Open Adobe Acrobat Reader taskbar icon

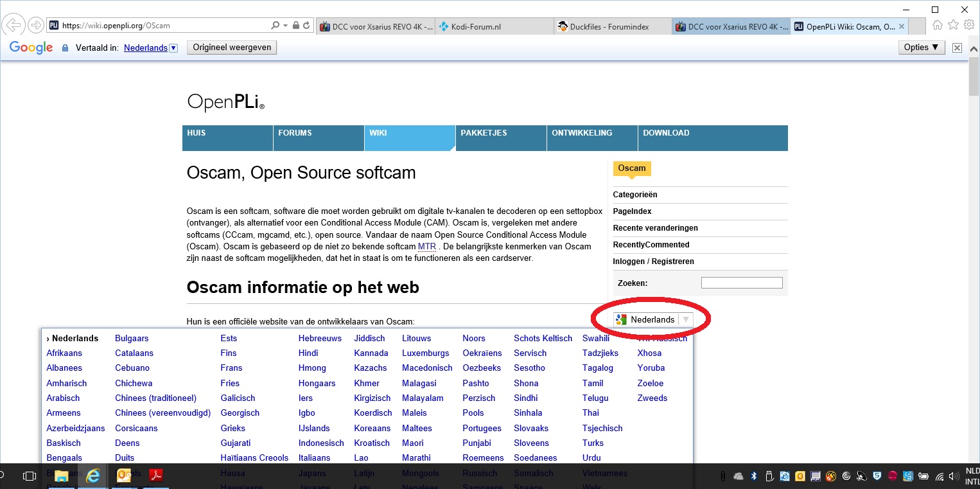[x=155, y=476]
